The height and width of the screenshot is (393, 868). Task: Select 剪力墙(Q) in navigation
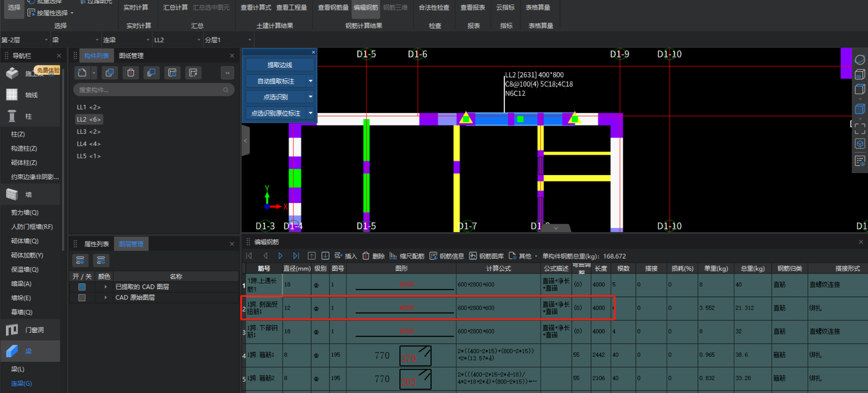pos(25,212)
